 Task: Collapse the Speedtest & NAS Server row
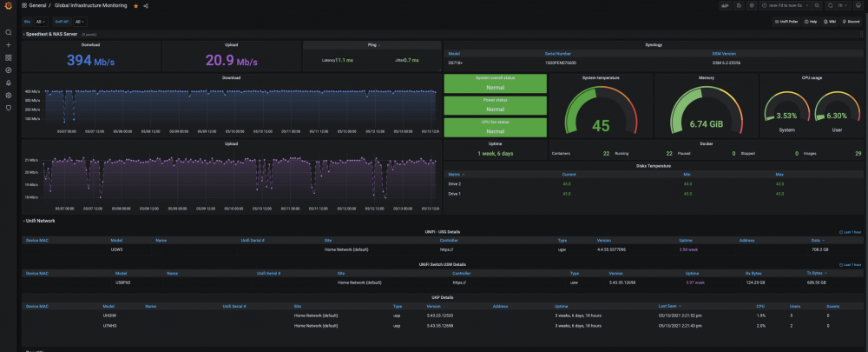(50, 34)
